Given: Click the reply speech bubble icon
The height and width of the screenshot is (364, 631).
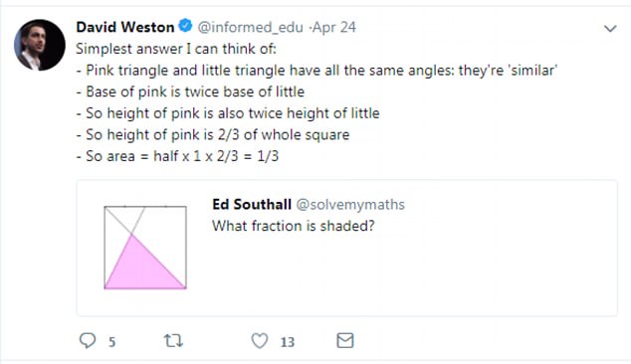Looking at the screenshot, I should pos(88,341).
